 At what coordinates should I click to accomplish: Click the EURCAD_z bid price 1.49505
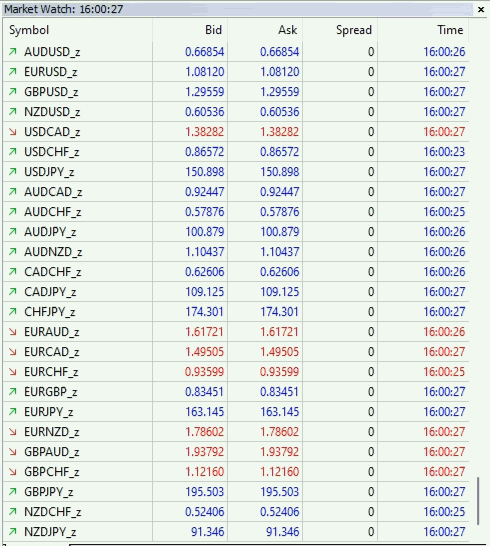click(x=204, y=352)
